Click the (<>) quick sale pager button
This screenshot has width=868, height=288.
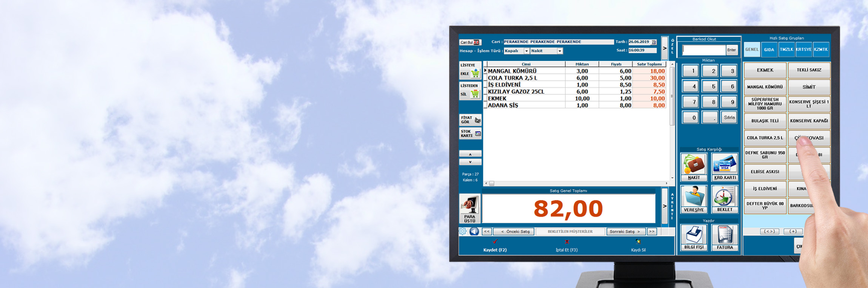769,231
